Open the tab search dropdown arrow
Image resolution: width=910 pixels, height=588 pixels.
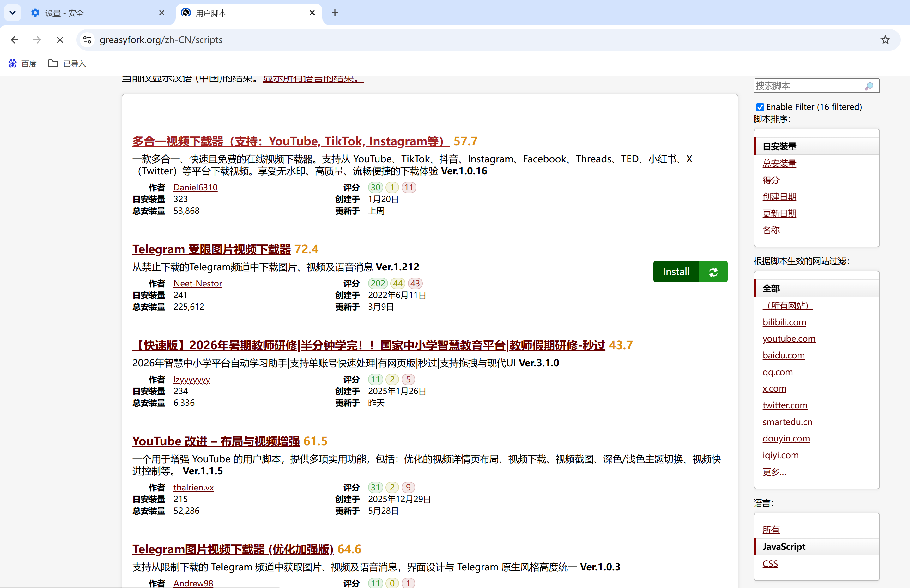point(13,13)
